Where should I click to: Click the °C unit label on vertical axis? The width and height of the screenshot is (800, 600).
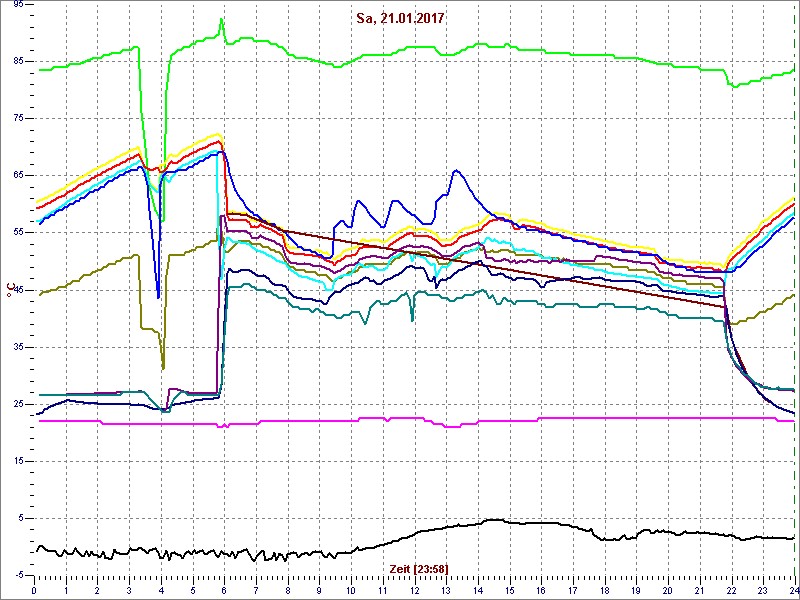10,291
